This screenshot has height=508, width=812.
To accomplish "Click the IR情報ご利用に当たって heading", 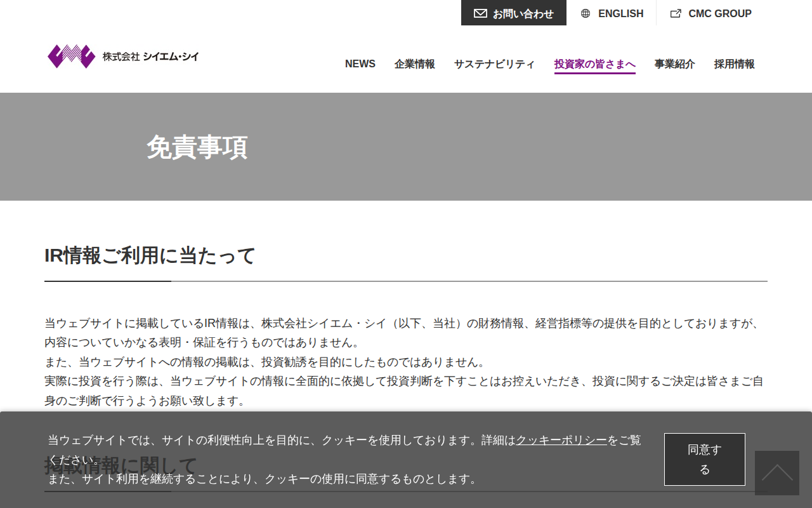I will point(150,255).
